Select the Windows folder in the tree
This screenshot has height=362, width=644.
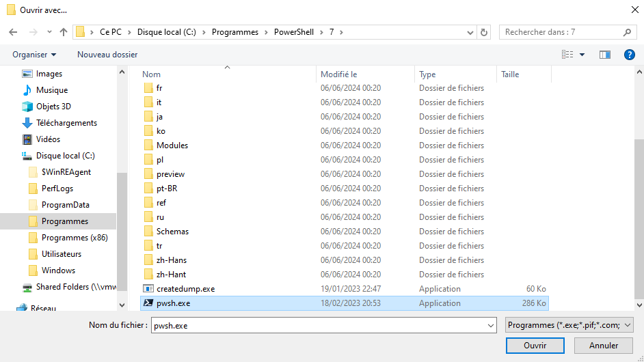coord(58,270)
